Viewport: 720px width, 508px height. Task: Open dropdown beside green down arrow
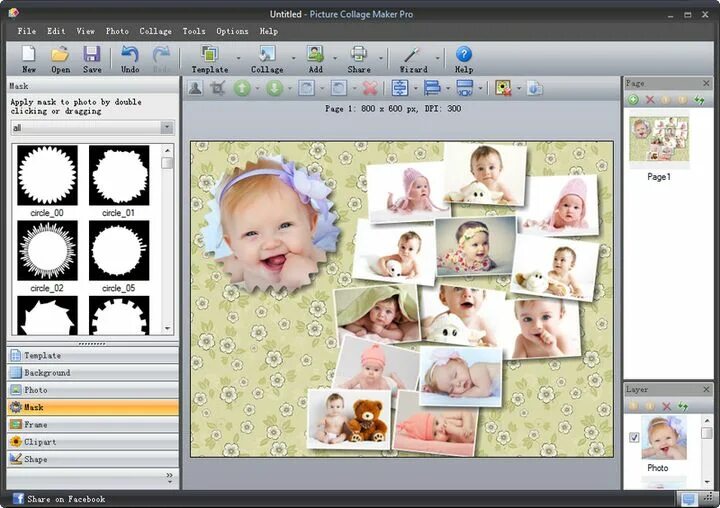click(x=290, y=88)
